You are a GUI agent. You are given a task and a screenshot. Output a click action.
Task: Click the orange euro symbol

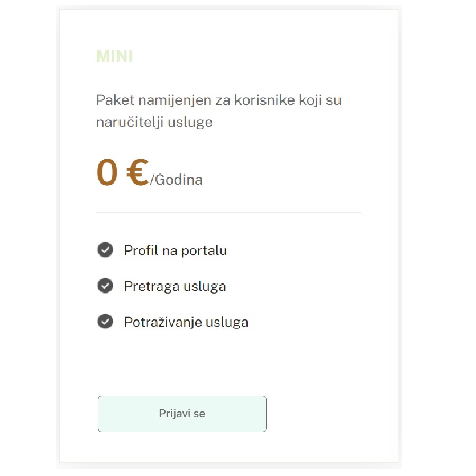coord(138,173)
